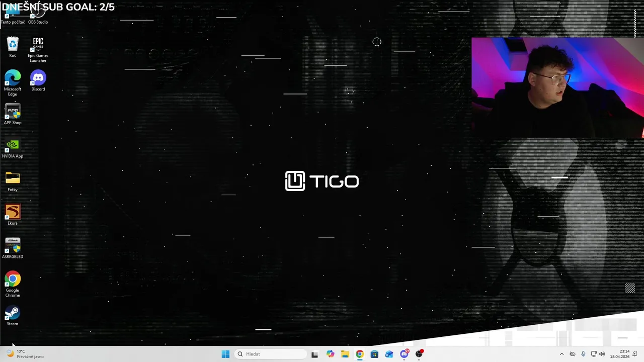Click the Hledat taskbar search box

[270, 354]
